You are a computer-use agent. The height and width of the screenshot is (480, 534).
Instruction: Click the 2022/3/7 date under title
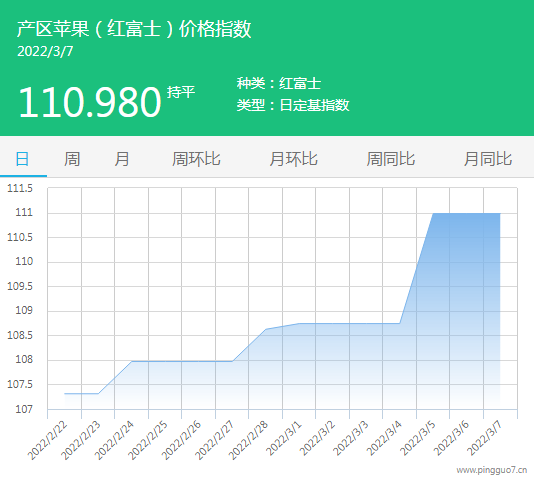(x=45, y=51)
